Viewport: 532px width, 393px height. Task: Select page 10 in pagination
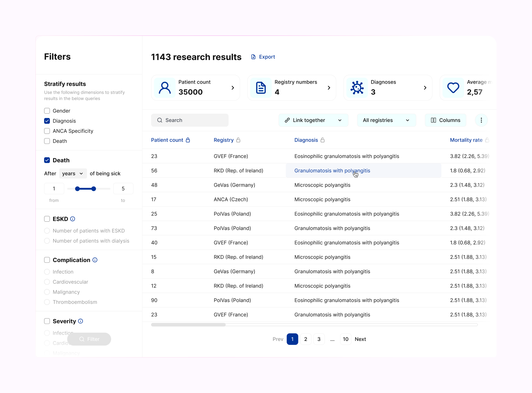point(345,339)
